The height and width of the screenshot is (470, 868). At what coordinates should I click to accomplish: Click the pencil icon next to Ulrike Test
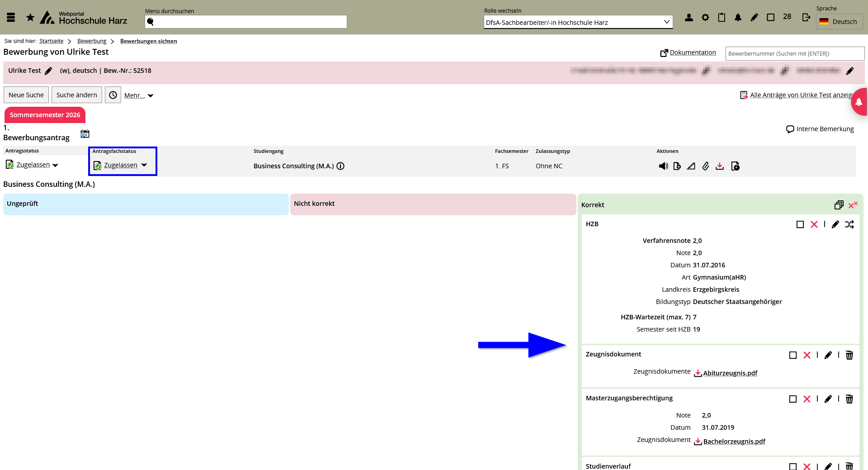coord(48,71)
